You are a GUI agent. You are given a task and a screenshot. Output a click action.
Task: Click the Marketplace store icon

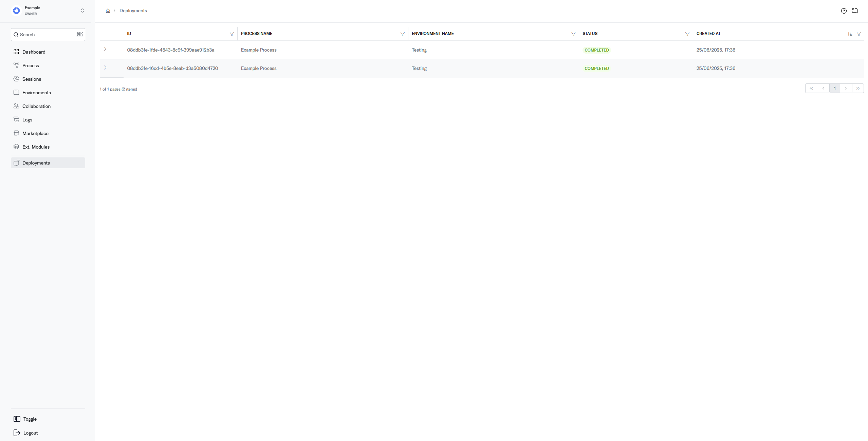click(16, 133)
